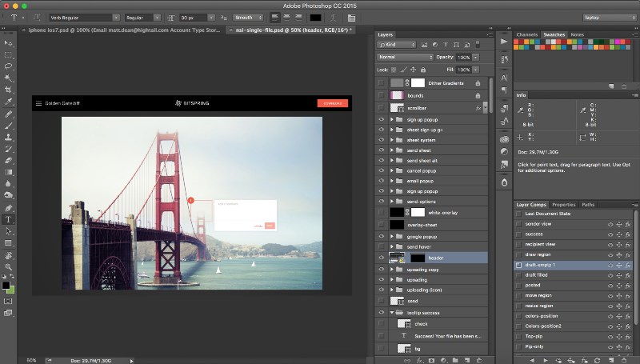Screen dimensions: 640x364
Task: Click the foreground color swatch
Action: (x=6, y=286)
